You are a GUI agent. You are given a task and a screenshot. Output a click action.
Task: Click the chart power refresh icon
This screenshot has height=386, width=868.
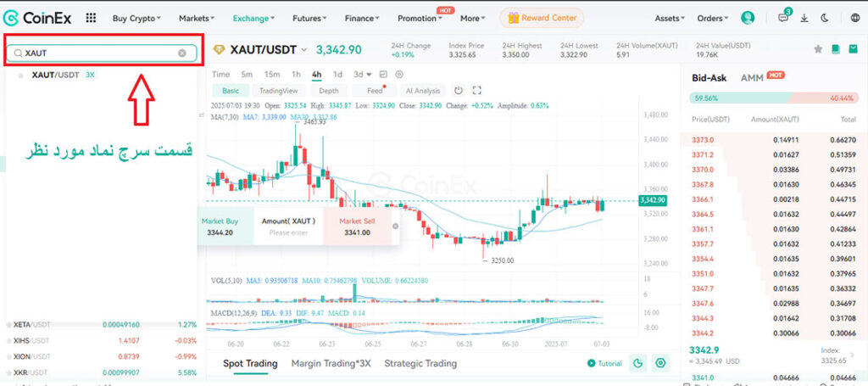point(459,90)
